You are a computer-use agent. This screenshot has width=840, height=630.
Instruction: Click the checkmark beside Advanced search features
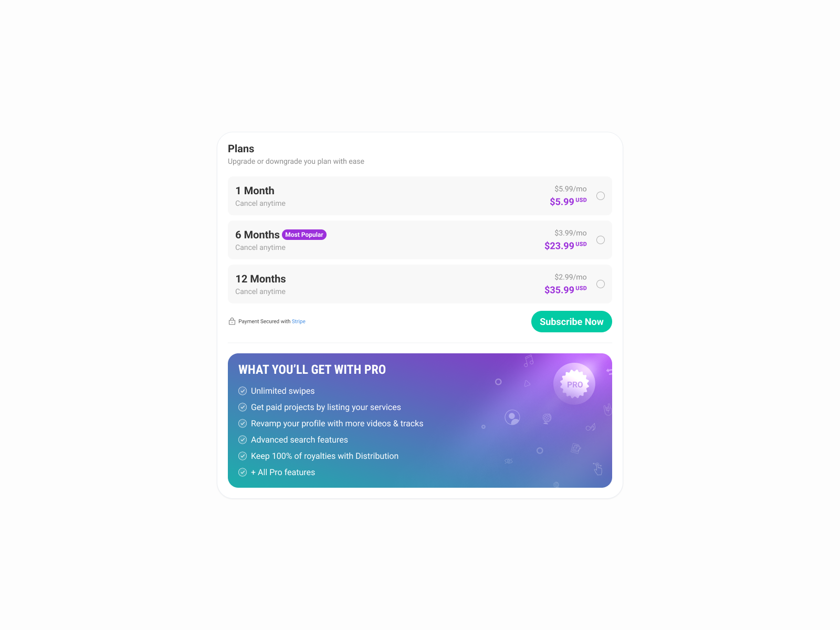coord(243,439)
